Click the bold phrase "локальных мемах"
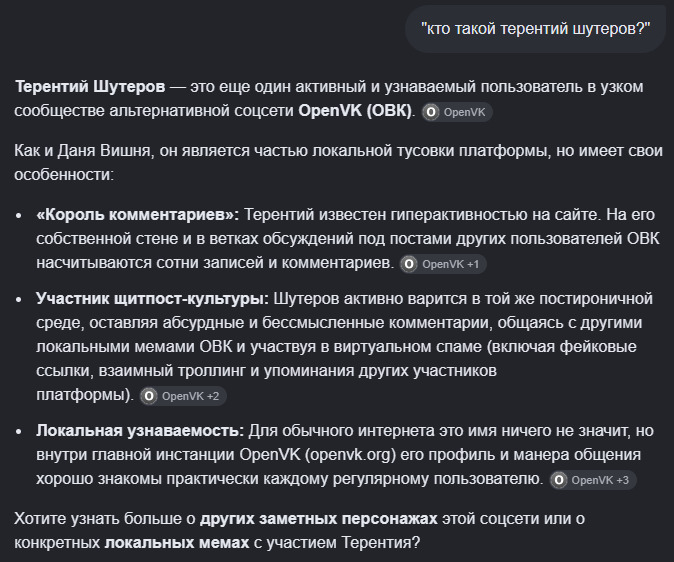The width and height of the screenshot is (674, 562). 177,543
